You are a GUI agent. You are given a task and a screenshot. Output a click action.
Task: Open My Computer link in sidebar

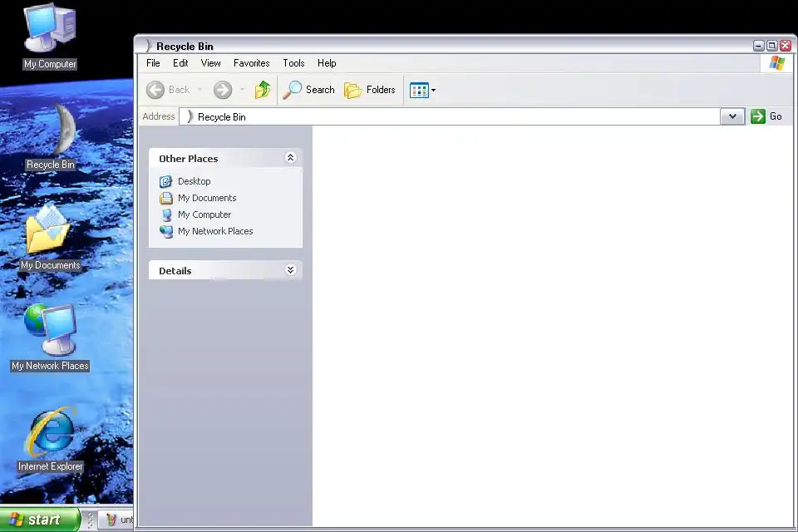[x=204, y=214]
